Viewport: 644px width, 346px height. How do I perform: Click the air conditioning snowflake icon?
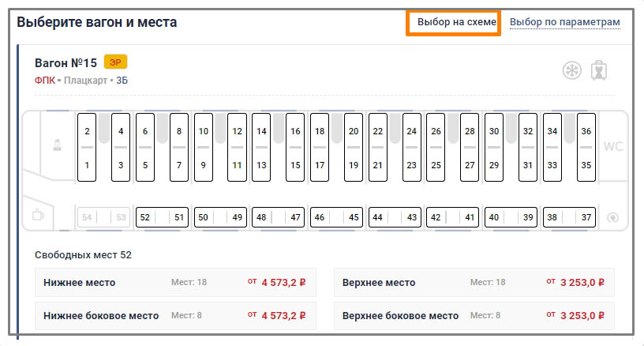point(571,70)
